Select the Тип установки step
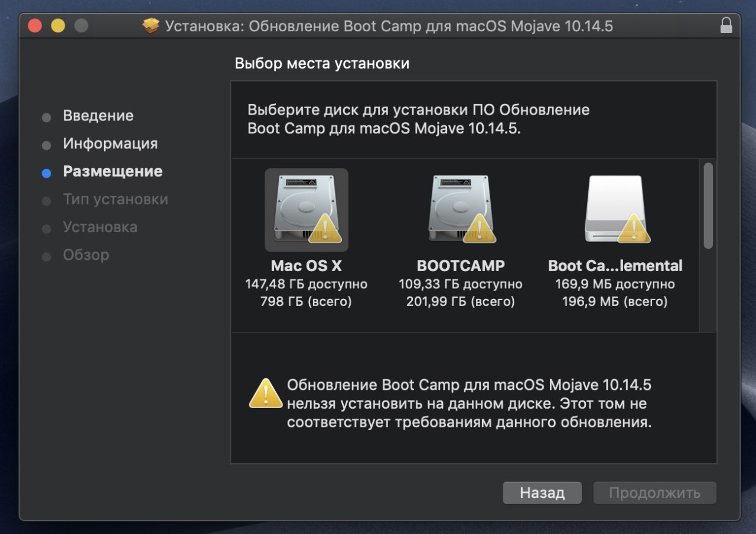756x534 pixels. pos(116,199)
